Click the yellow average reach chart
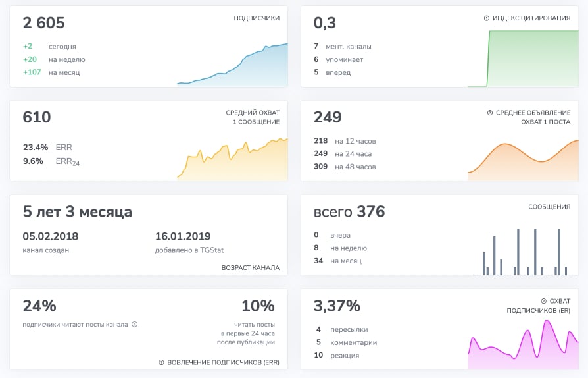Screen dimensions: 588x378 pyautogui.click(x=232, y=159)
